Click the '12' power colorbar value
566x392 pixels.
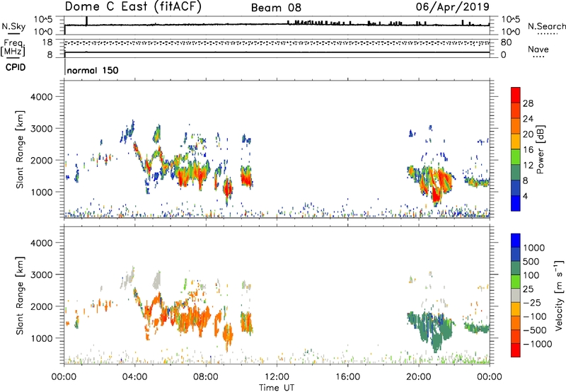528,166
